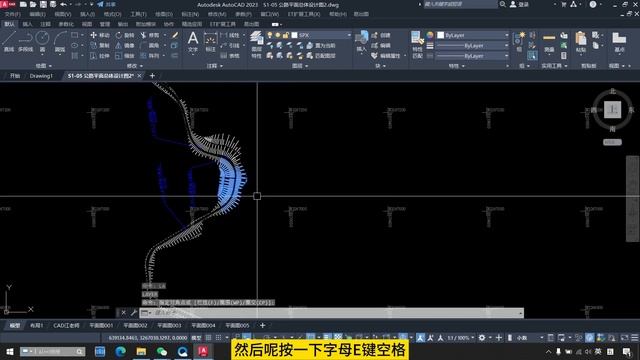
Task: Click the 创建 Create block button
Action: tap(381, 36)
